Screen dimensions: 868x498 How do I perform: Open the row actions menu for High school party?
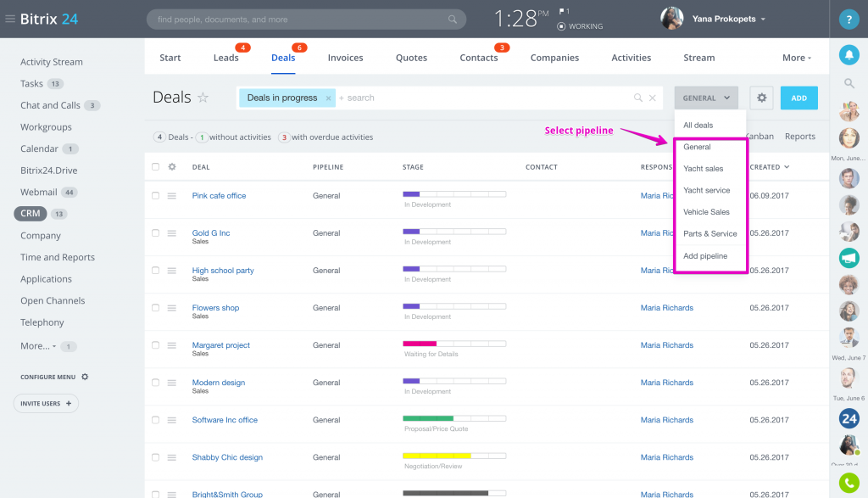[172, 271]
